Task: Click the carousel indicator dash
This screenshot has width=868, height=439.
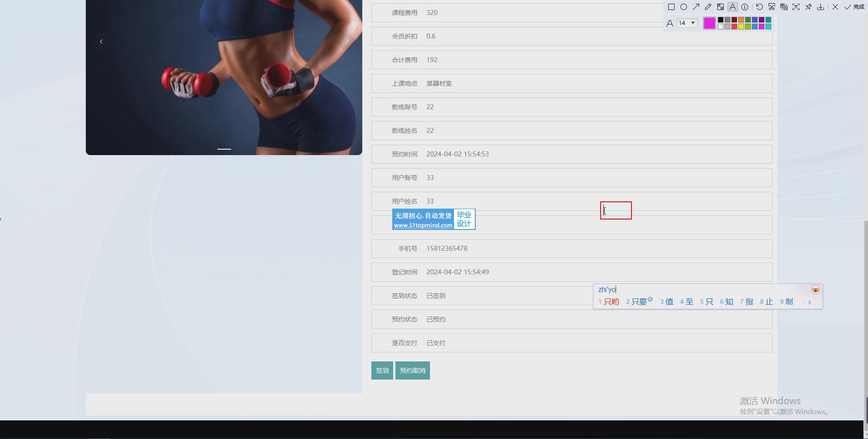Action: pos(224,149)
